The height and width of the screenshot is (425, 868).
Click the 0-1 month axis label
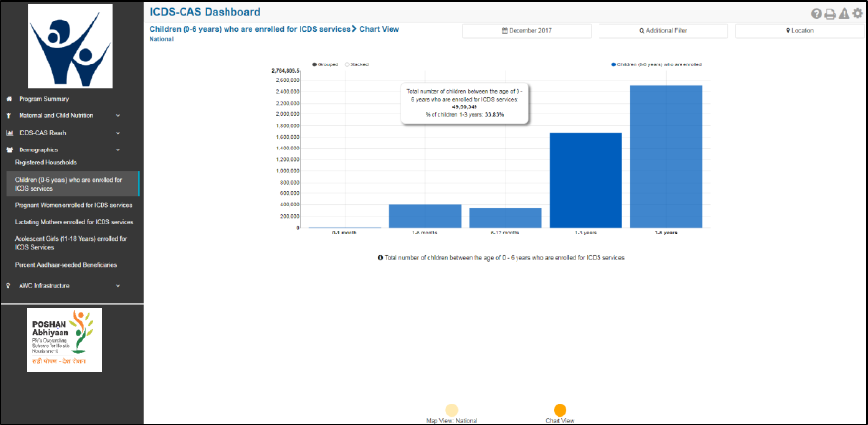pos(345,233)
